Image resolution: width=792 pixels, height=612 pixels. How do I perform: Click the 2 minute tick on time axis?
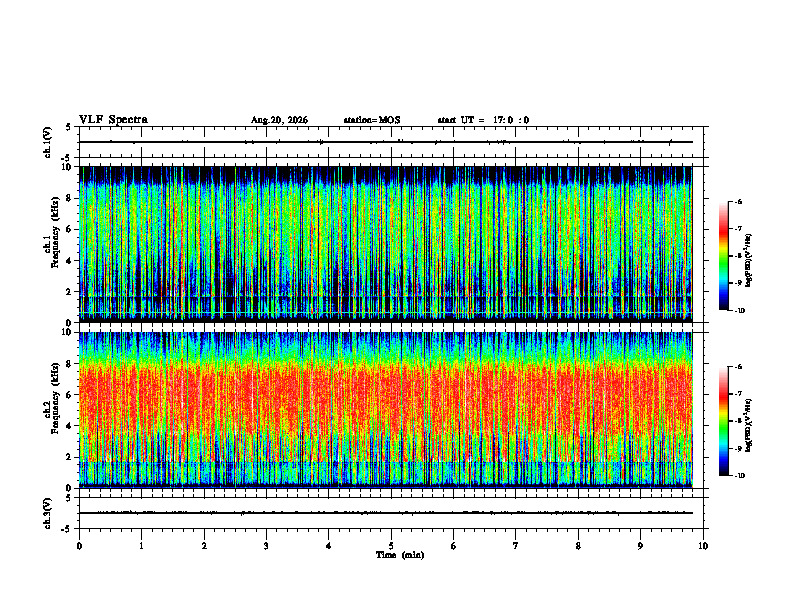pyautogui.click(x=204, y=546)
